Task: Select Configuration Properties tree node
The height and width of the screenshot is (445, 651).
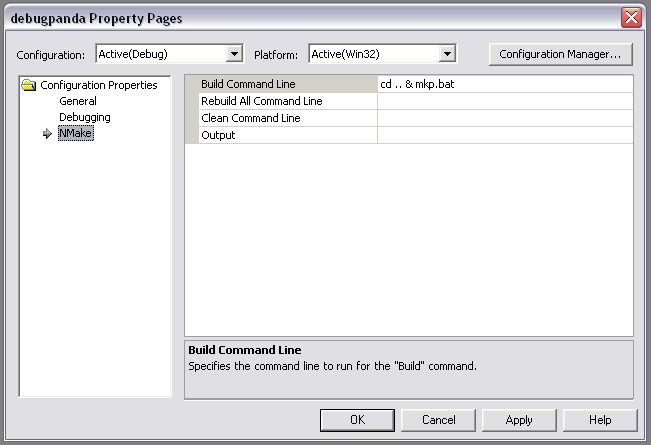Action: pos(99,85)
